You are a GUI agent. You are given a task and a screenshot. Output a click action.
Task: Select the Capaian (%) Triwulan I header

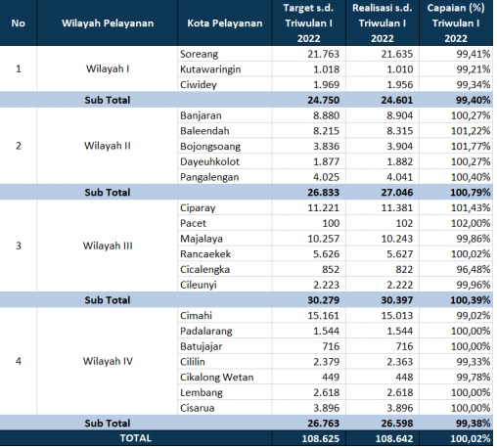[456, 22]
